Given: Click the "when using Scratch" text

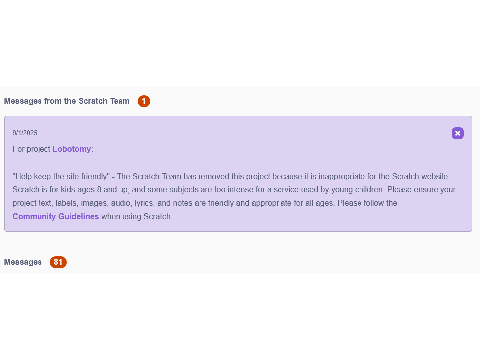Looking at the screenshot, I should pos(136,216).
